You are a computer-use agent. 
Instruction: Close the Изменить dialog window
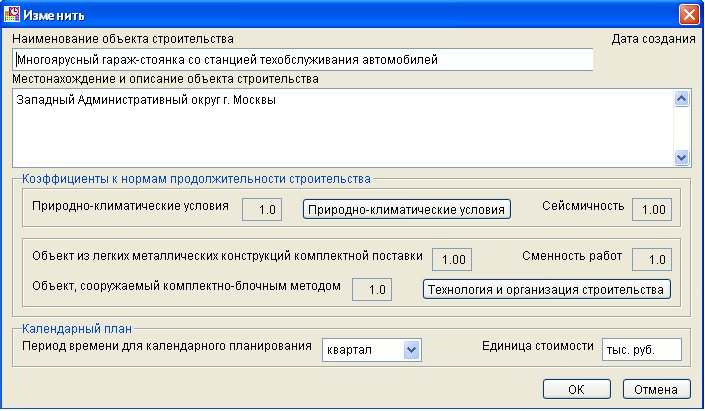689,15
